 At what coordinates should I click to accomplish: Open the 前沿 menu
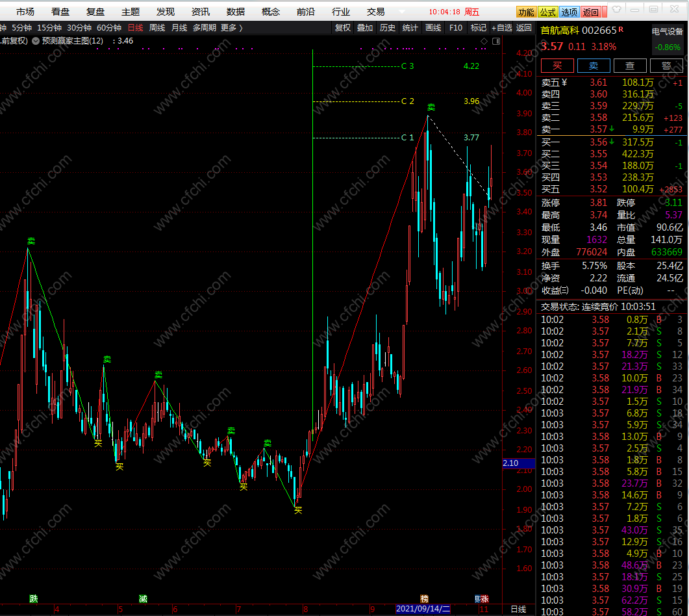coord(306,12)
